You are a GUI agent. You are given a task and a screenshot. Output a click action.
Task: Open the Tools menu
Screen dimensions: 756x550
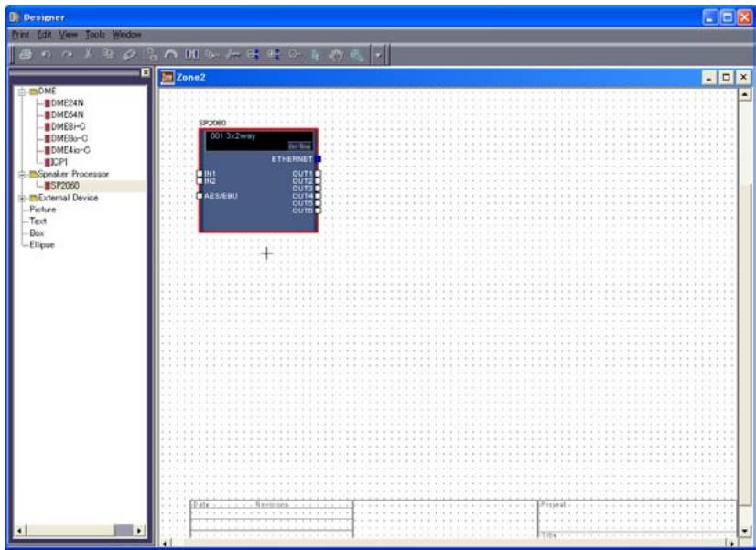coord(95,34)
